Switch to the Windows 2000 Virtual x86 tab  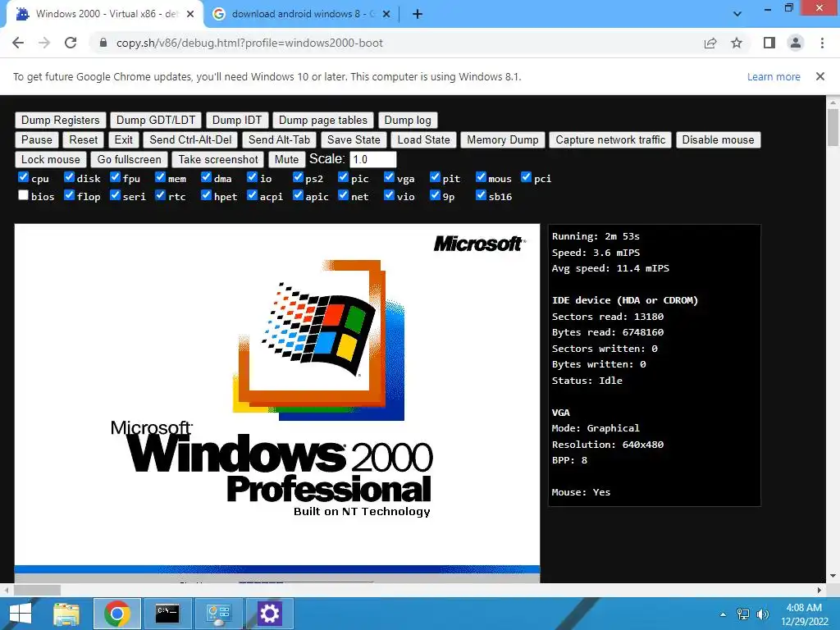(x=104, y=14)
